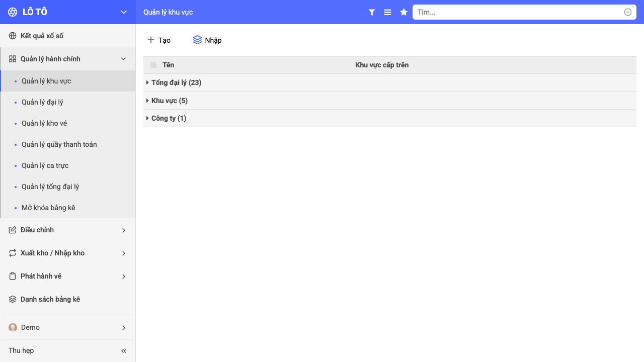Click the Demo user avatar

coord(13,327)
